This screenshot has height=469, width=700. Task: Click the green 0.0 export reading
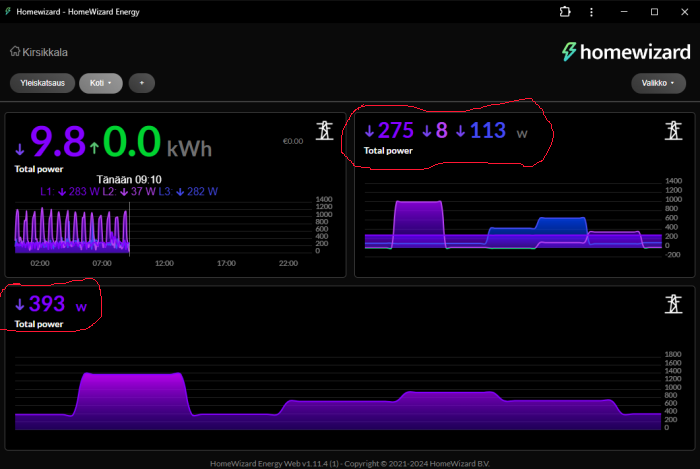pos(131,143)
